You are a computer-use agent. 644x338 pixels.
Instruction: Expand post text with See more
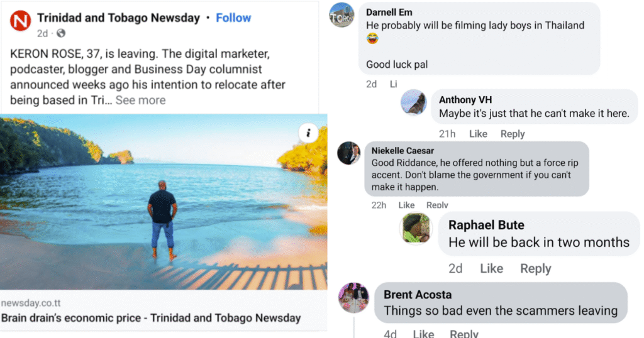140,100
